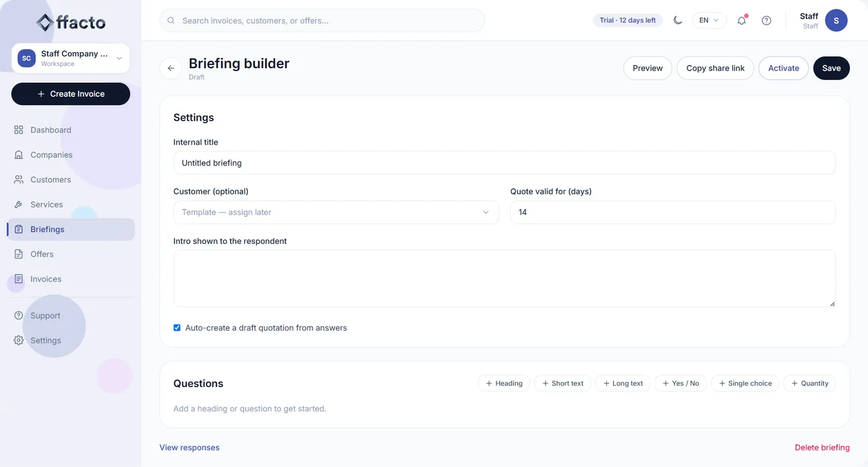
Task: Open the help question mark icon
Action: tap(766, 20)
